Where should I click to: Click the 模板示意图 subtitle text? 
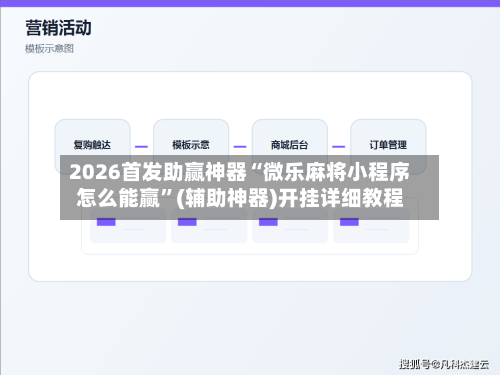[49, 49]
